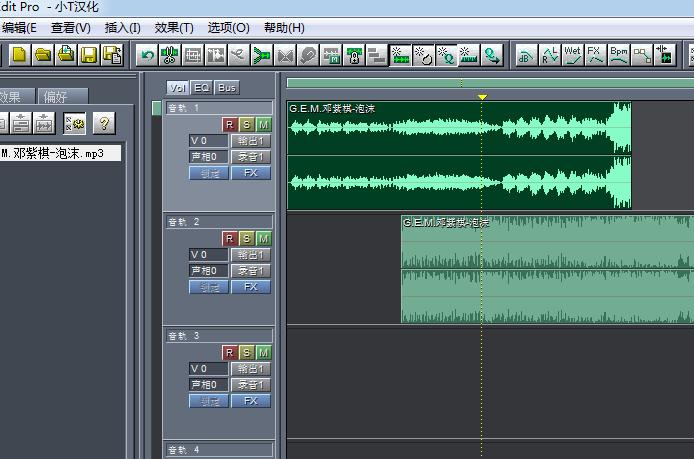This screenshot has height=459, width=694.
Task: Click the scissors split-clip toolbar icon
Action: click(170, 55)
